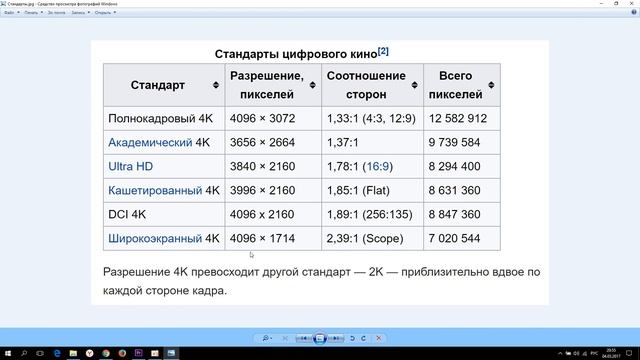Switch the РУС input language indicator

tap(595, 353)
